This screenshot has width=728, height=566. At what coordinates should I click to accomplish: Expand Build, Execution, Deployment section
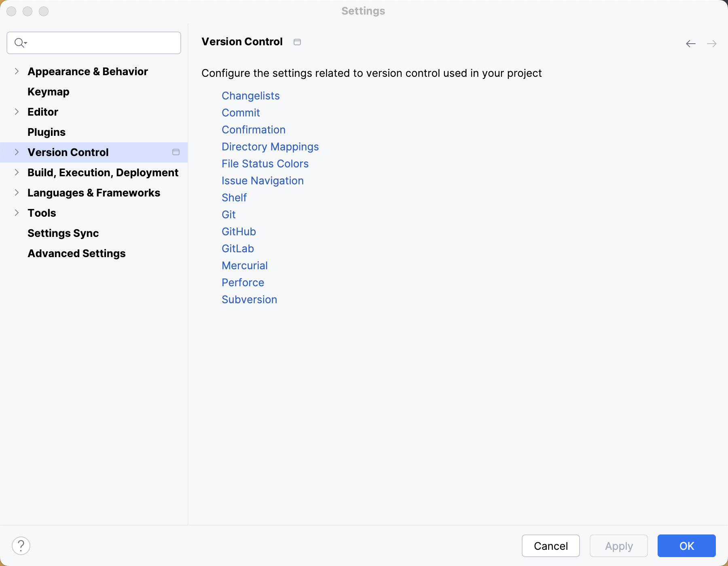[x=17, y=172]
